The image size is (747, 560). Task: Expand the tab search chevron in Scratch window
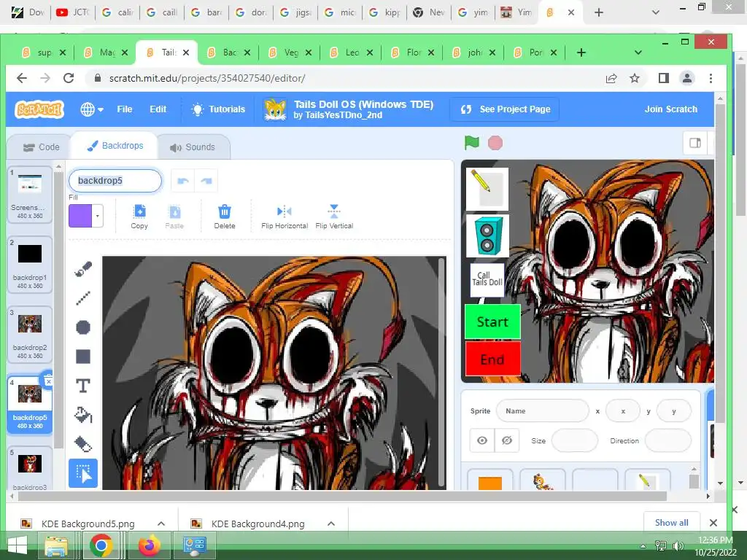click(x=638, y=52)
